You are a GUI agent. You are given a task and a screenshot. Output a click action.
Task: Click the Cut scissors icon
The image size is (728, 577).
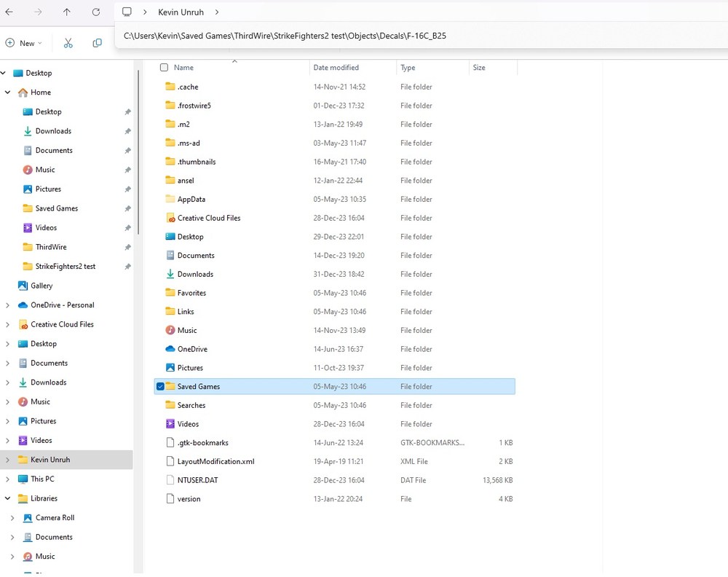tap(68, 43)
